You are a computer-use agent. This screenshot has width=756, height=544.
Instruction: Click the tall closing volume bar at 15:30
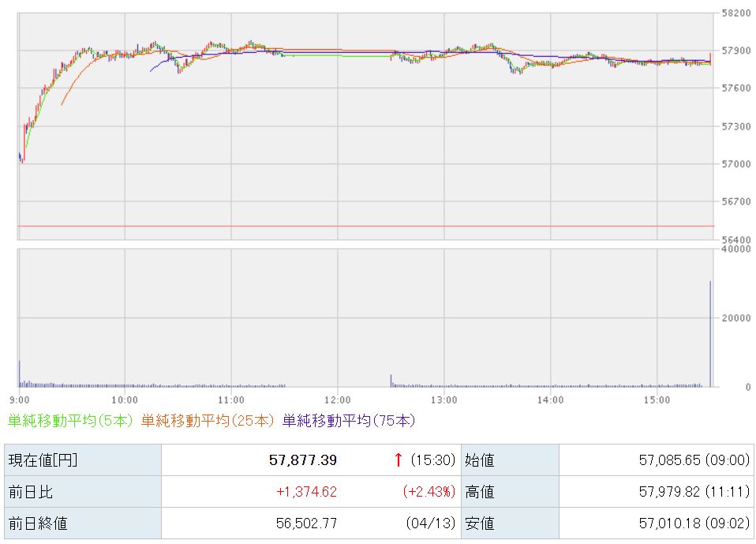click(x=710, y=334)
